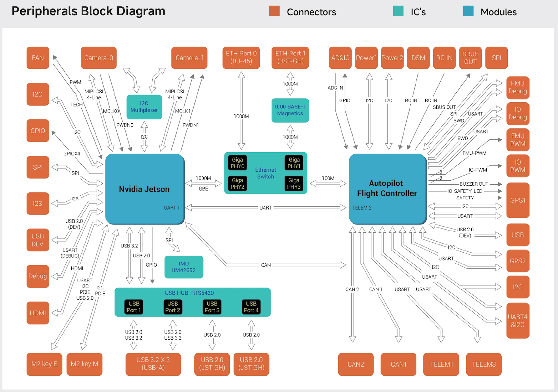Select the Autopilot Flight Controller module

click(x=387, y=189)
